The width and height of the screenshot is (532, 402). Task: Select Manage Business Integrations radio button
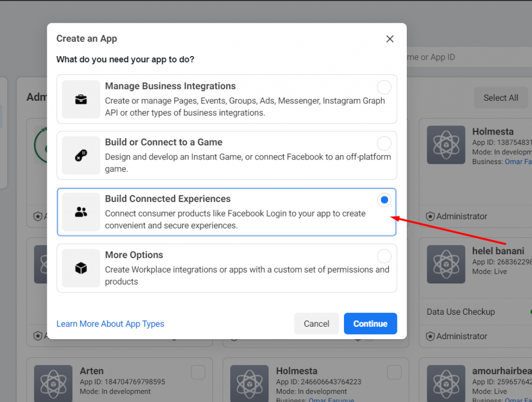point(384,87)
